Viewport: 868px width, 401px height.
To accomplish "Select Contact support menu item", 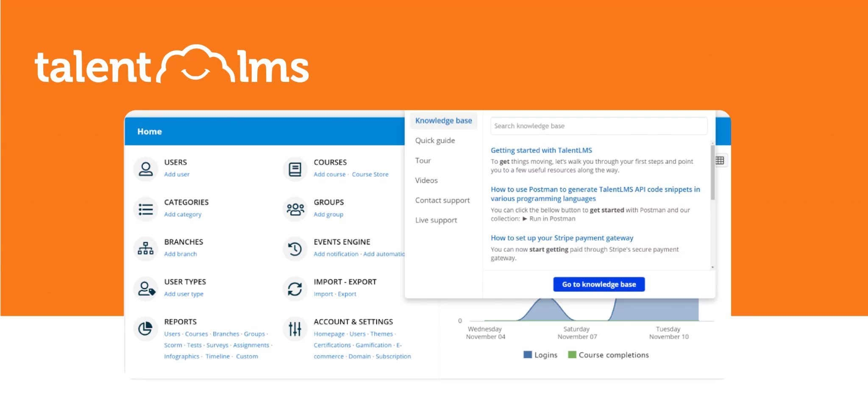I will coord(442,200).
